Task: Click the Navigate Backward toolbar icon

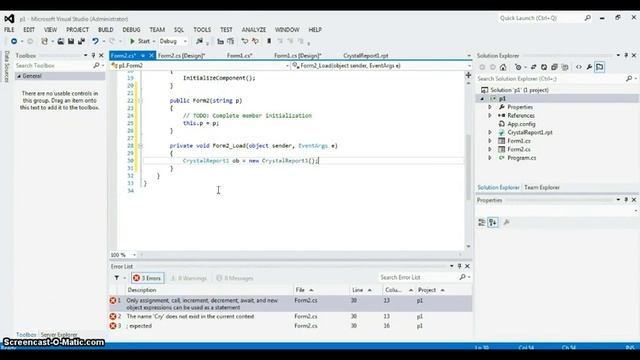Action: [x=13, y=41]
